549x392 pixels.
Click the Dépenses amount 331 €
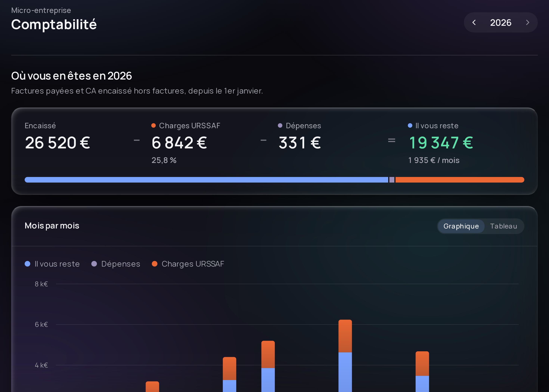pyautogui.click(x=300, y=143)
